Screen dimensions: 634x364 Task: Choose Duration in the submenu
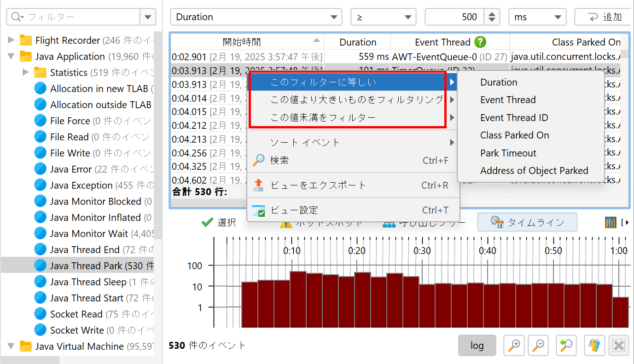click(x=530, y=82)
